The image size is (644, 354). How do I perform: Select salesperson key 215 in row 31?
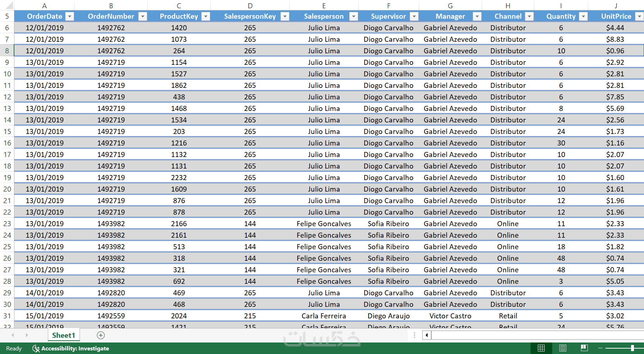click(250, 316)
